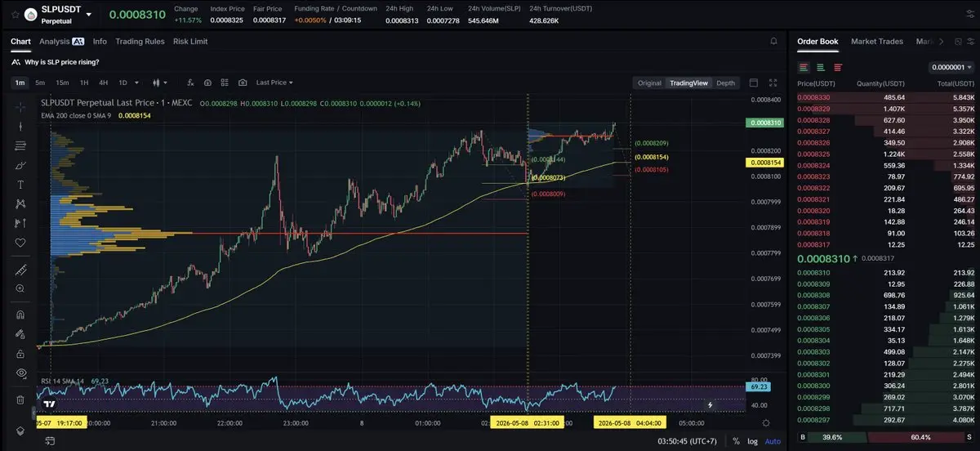Show both bids and asks layout
Viewport: 980px width, 451px height.
804,67
